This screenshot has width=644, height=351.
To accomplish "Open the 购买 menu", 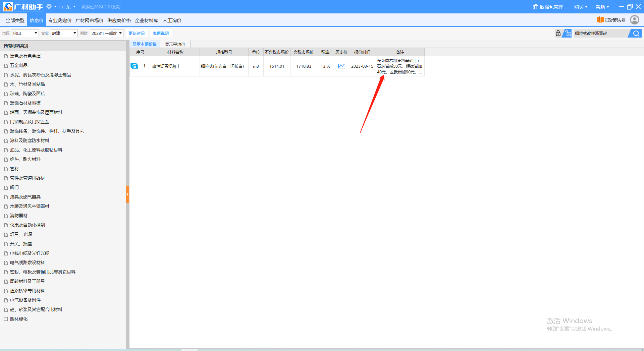I will tap(581, 7).
